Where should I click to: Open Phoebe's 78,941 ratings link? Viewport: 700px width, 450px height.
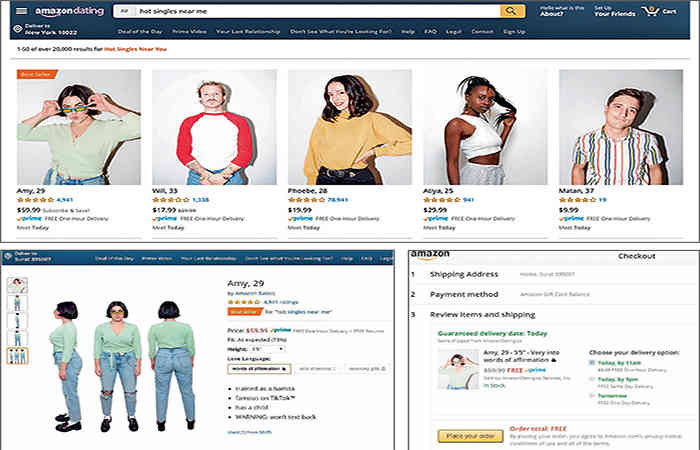click(338, 200)
